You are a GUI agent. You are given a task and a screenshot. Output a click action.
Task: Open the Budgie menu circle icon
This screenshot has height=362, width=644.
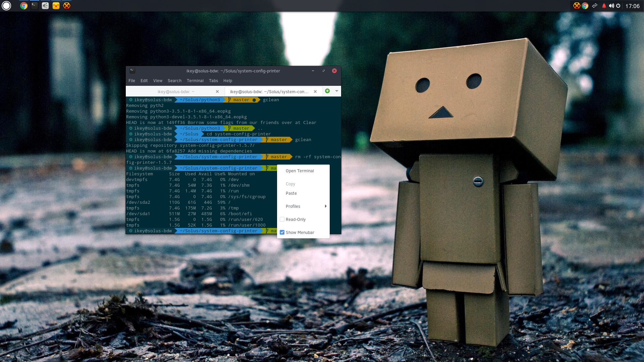tap(6, 6)
